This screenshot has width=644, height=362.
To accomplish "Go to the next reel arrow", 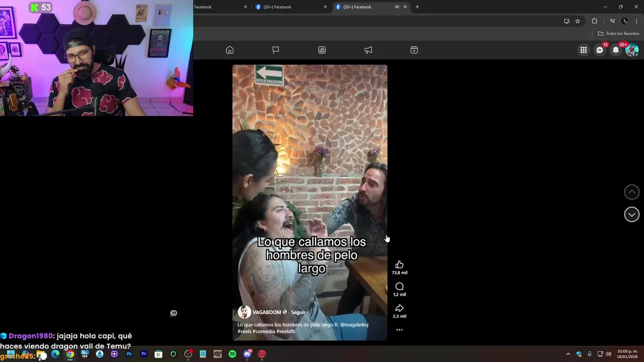I will pos(632,214).
